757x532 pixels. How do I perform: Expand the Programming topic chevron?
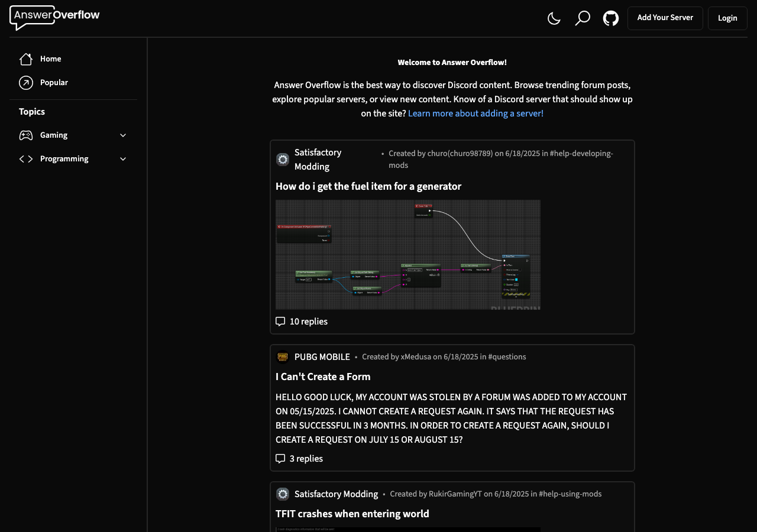point(123,159)
